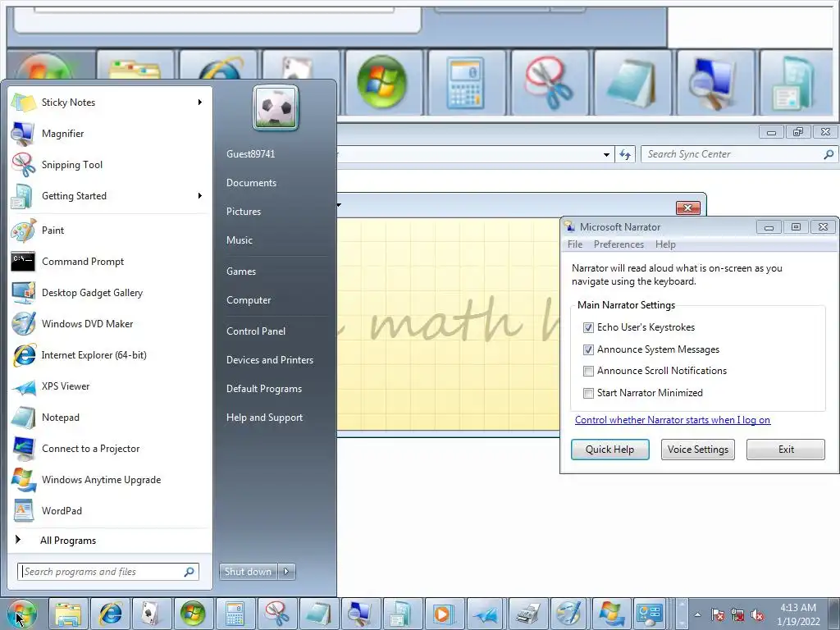Open the Action Center flag in system tray
The height and width of the screenshot is (630, 840).
pos(718,615)
